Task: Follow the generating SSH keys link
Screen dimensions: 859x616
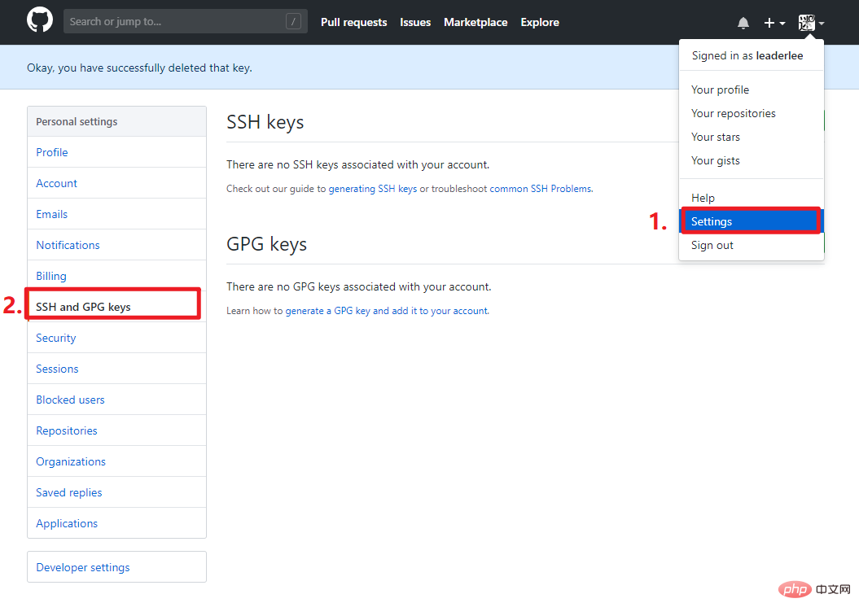Action: coord(373,189)
